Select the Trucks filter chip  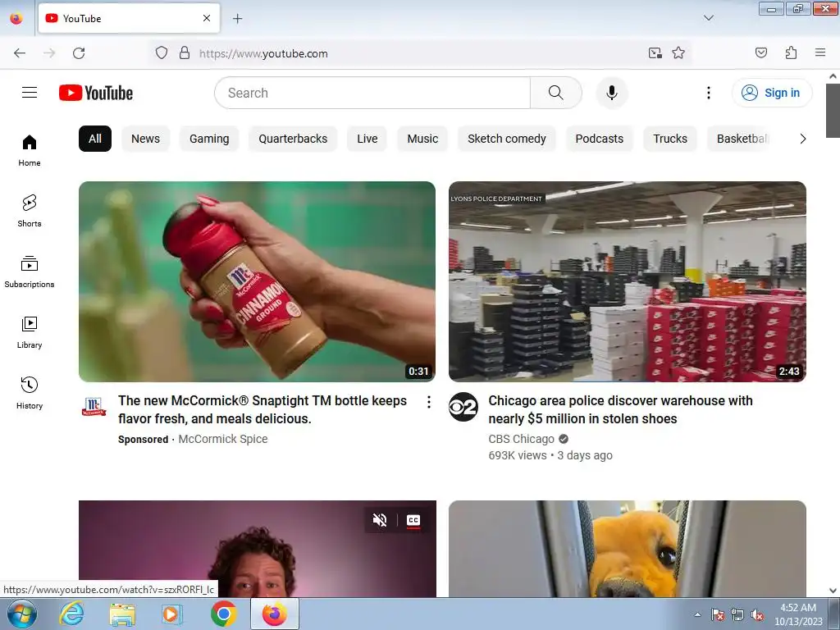point(670,139)
